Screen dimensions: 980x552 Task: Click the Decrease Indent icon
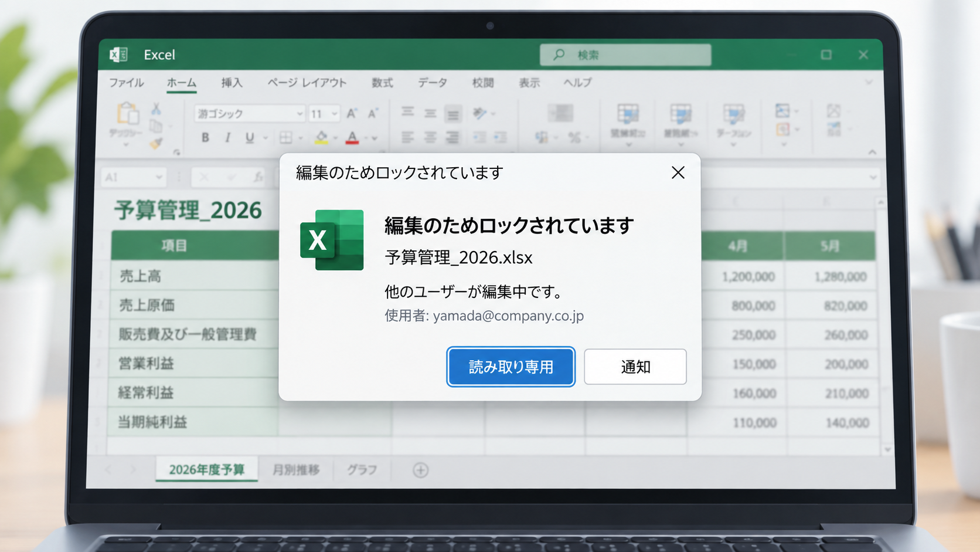[x=479, y=137]
